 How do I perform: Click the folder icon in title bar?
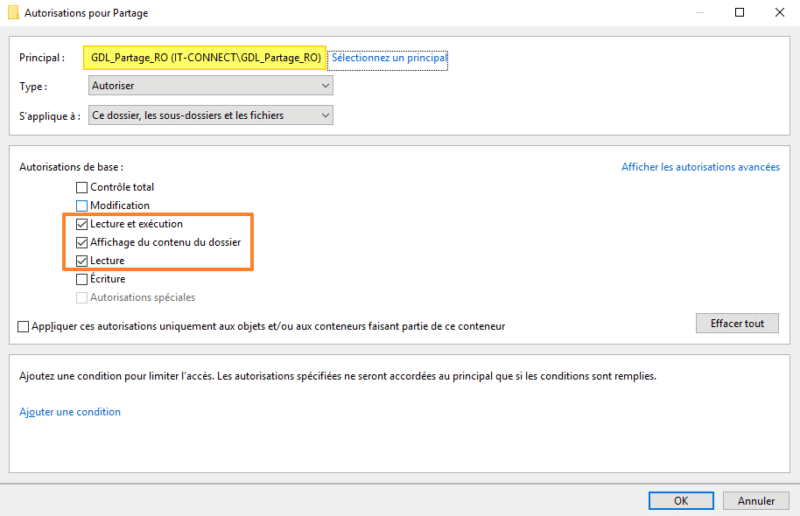click(x=14, y=12)
